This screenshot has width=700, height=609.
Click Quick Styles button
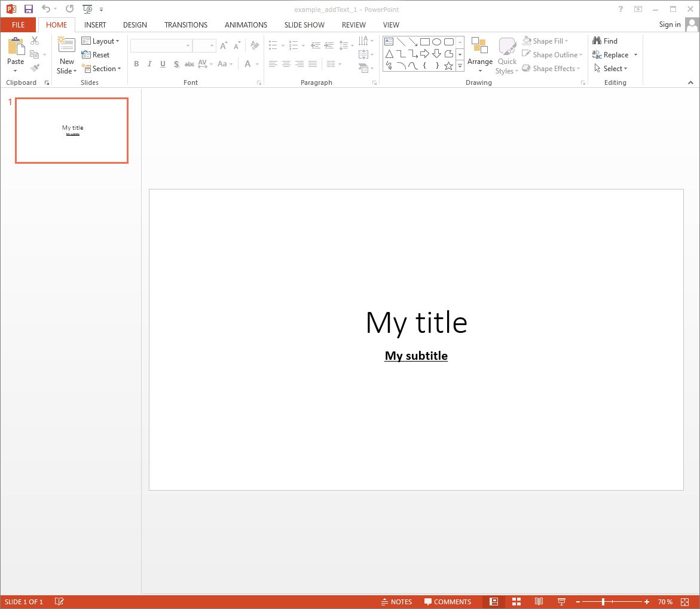tap(507, 56)
